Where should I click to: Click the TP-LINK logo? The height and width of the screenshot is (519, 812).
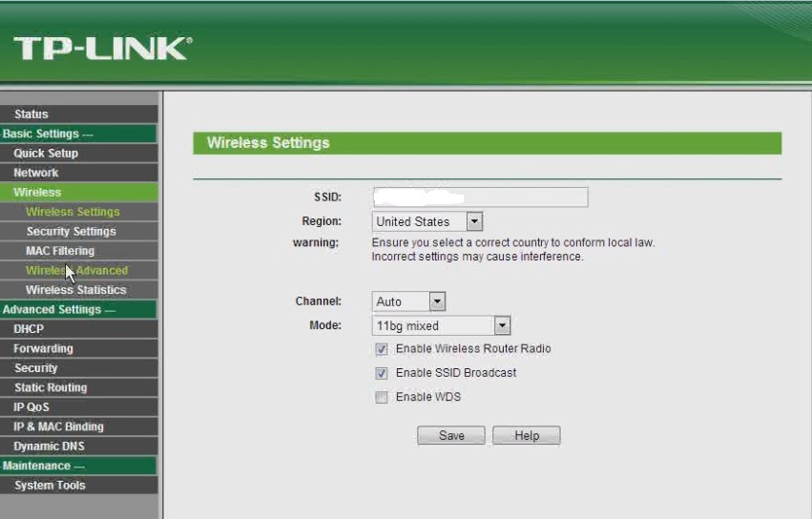pos(102,49)
